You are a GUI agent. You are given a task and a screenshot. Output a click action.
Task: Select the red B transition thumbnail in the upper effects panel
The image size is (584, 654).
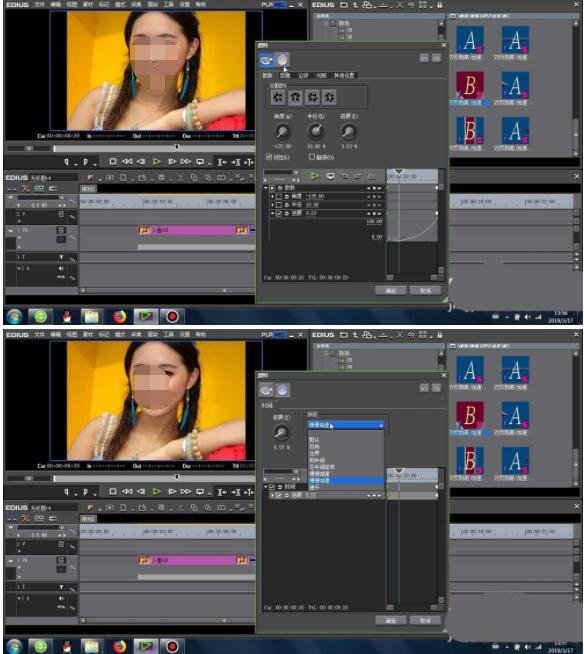470,85
